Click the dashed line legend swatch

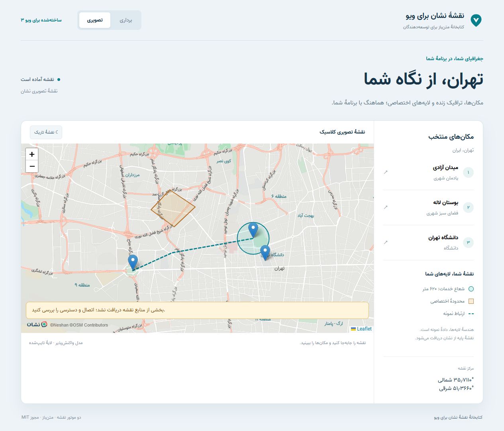tap(471, 314)
